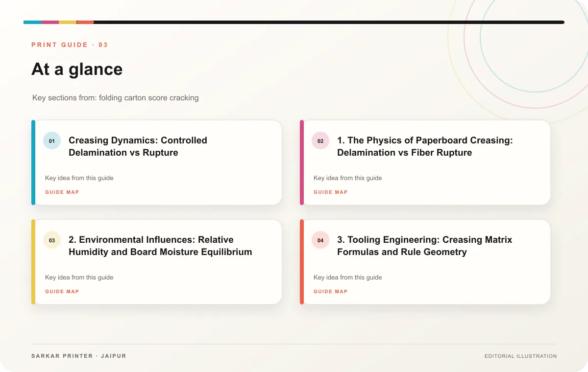Click the 04 number badge
The image size is (588, 372).
point(320,240)
